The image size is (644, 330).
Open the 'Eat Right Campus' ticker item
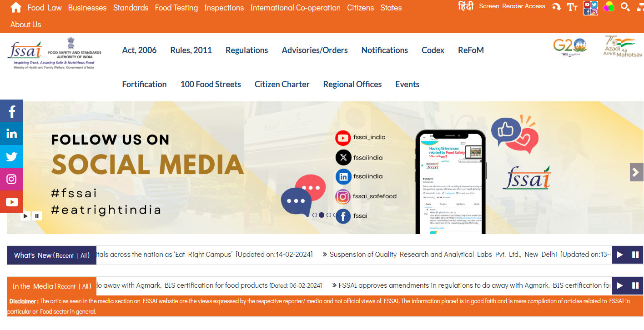(205, 255)
